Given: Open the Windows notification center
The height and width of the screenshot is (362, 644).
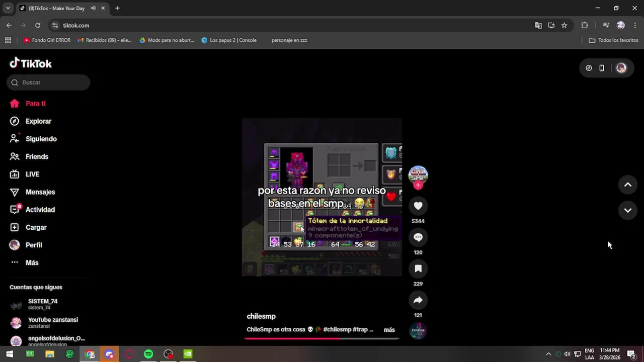Looking at the screenshot, I should (631, 354).
